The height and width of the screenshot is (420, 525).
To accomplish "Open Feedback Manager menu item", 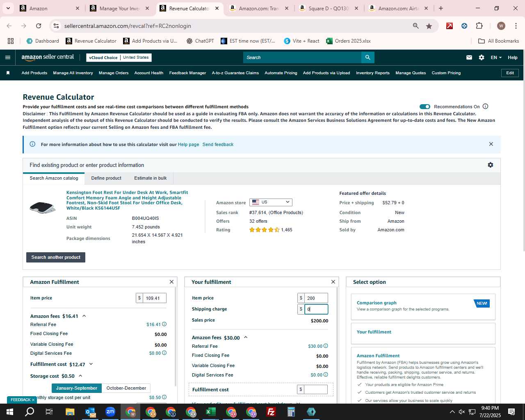I will click(187, 73).
